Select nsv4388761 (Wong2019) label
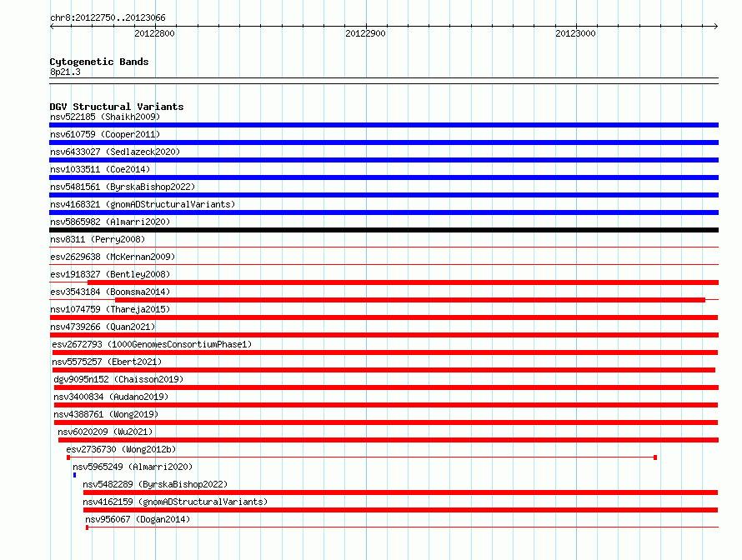The height and width of the screenshot is (560, 742). (106, 414)
